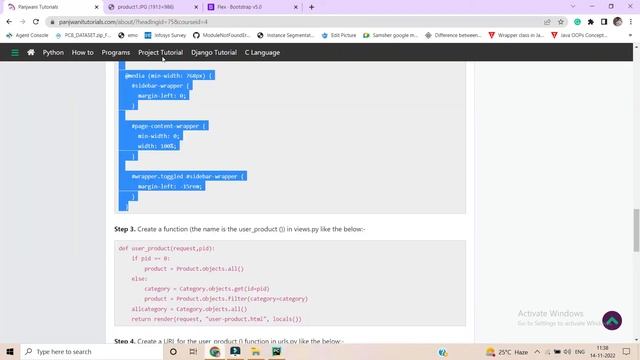
Task: Click the def user_product code line
Action: point(167,249)
